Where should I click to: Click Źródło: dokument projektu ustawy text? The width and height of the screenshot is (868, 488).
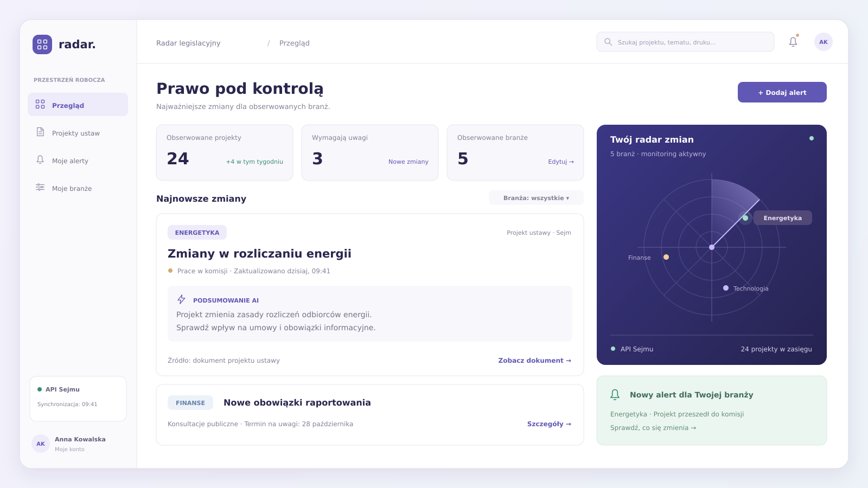point(224,361)
